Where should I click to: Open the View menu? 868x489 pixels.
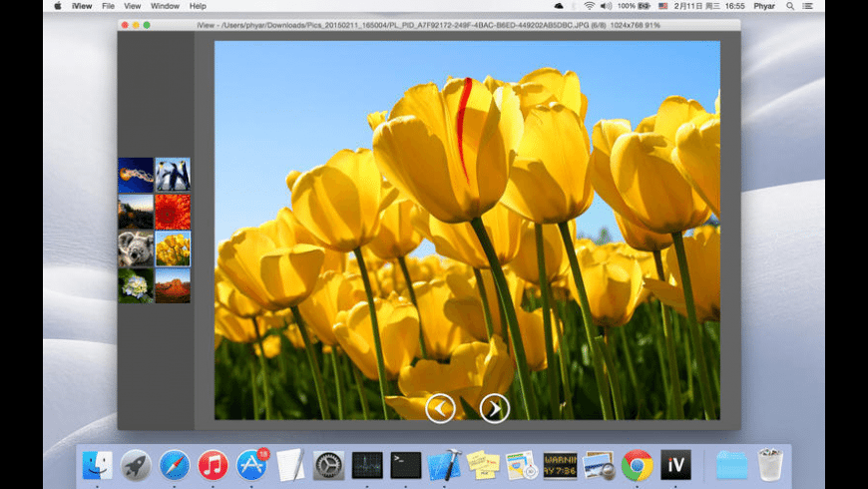click(133, 6)
